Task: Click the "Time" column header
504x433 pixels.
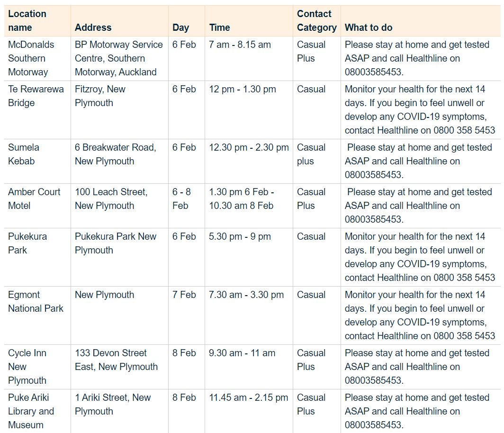Action: (220, 27)
